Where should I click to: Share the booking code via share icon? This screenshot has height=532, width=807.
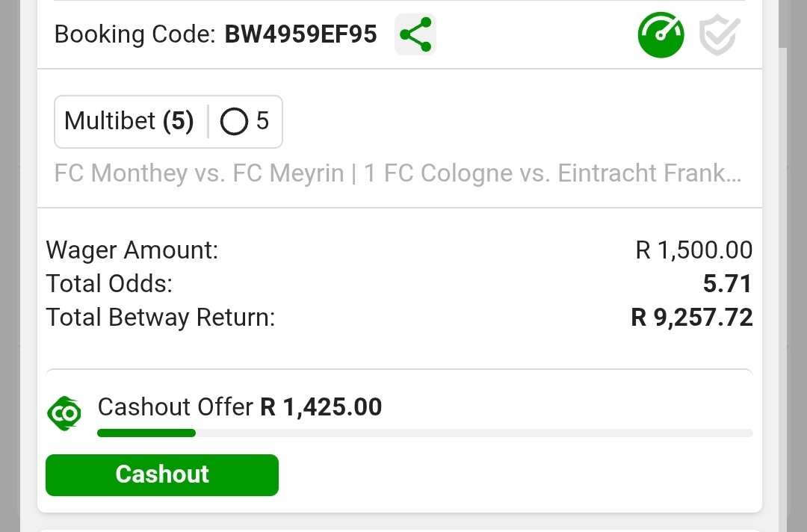[x=415, y=34]
